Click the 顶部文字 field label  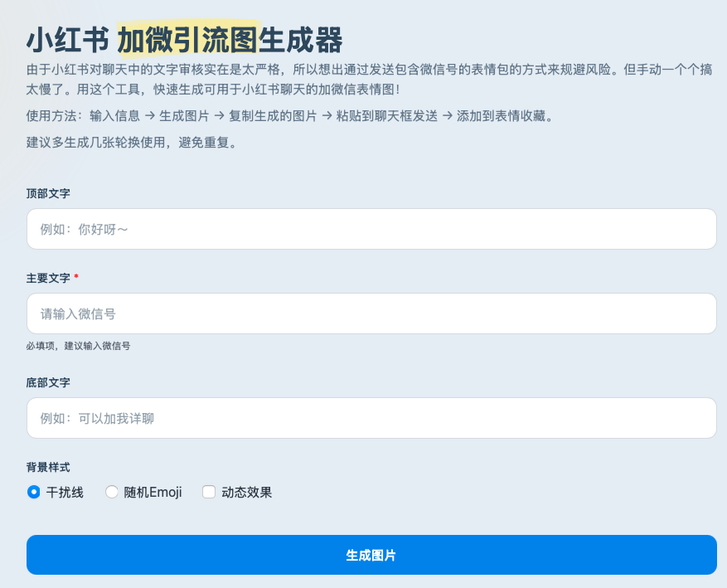(x=48, y=193)
